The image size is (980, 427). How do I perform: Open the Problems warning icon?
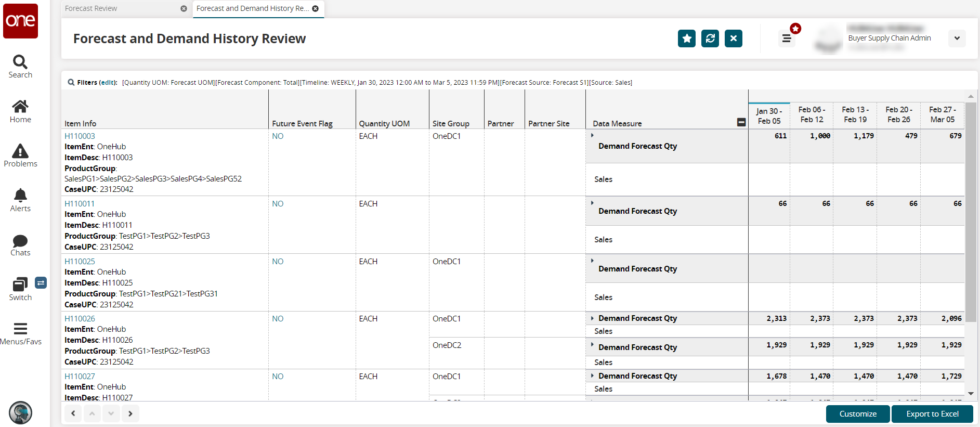(20, 156)
